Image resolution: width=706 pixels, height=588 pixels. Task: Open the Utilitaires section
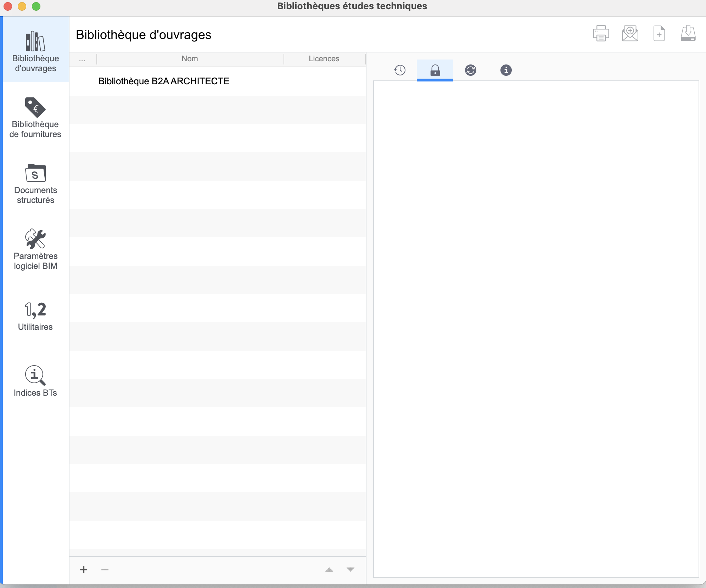(35, 316)
